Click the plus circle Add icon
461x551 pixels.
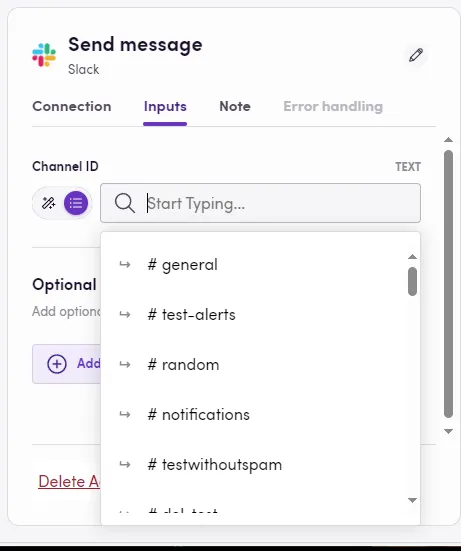point(57,364)
